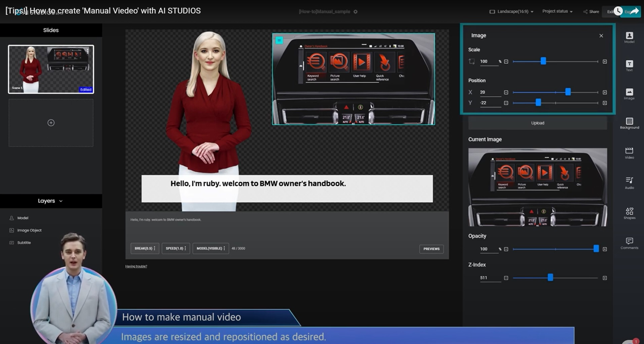Click the X position slider handle
The height and width of the screenshot is (344, 644).
click(568, 92)
